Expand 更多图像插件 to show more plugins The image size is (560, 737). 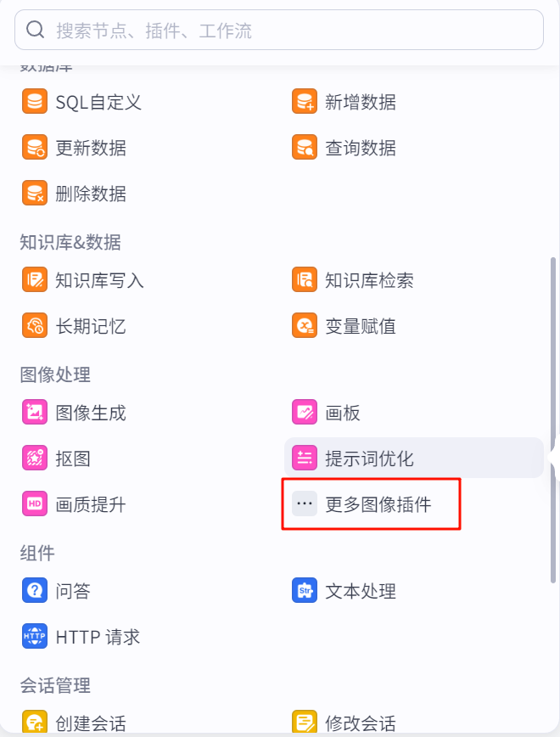(378, 504)
